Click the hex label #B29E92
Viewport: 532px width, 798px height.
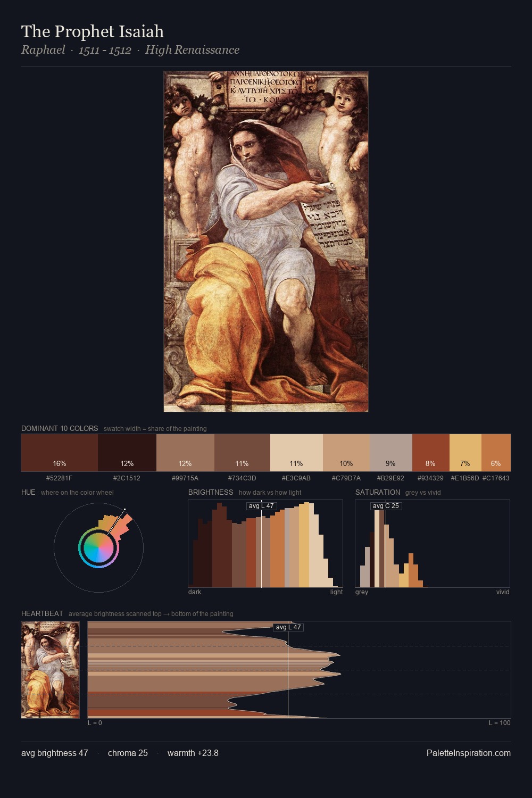pos(390,478)
